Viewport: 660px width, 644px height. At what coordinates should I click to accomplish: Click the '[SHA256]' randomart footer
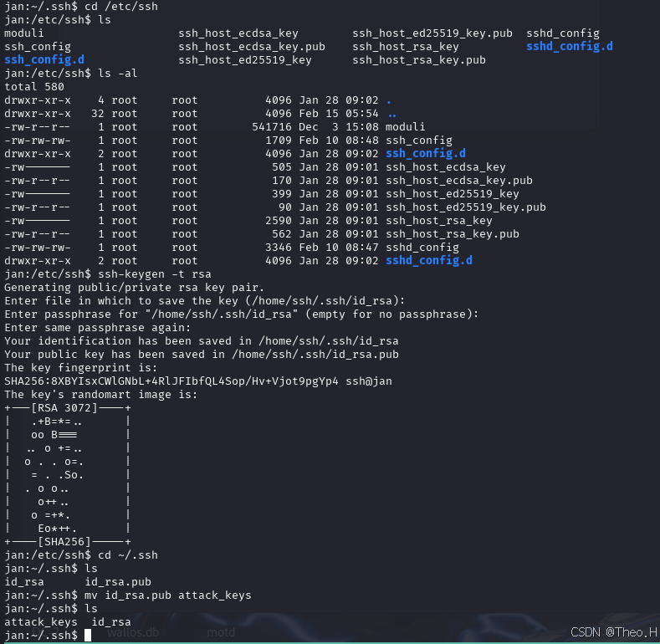tap(64, 542)
